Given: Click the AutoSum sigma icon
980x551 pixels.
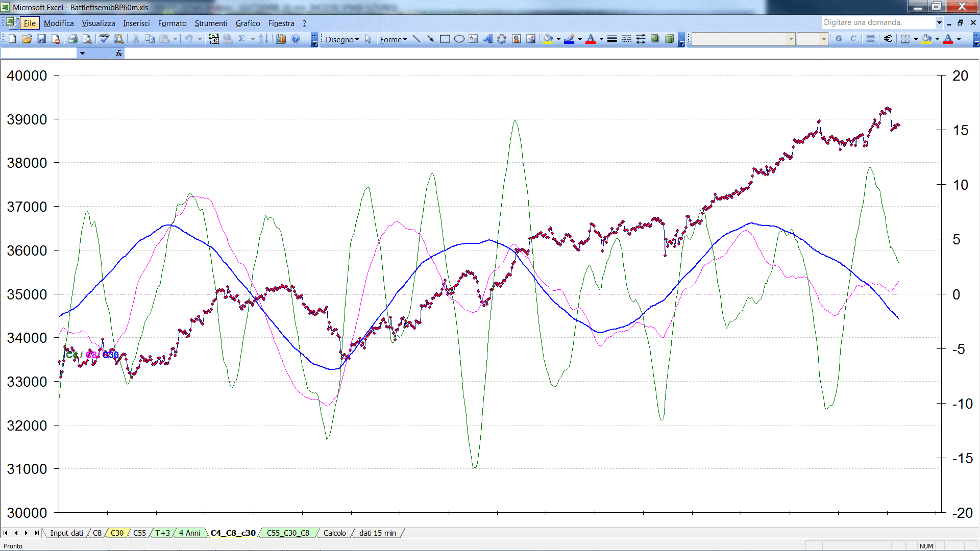Looking at the screenshot, I should pyautogui.click(x=242, y=39).
